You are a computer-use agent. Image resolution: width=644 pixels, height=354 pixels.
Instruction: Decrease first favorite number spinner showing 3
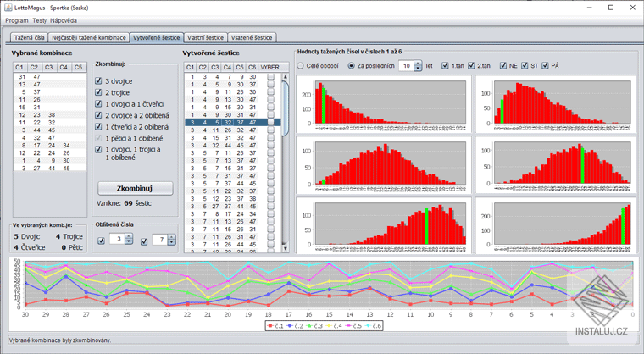(x=129, y=242)
